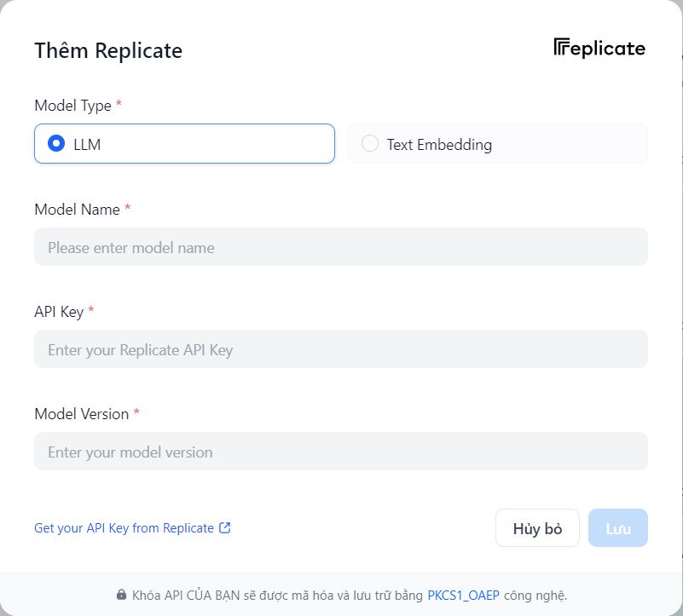Open the PKCS1_OAEP link

pos(463,595)
